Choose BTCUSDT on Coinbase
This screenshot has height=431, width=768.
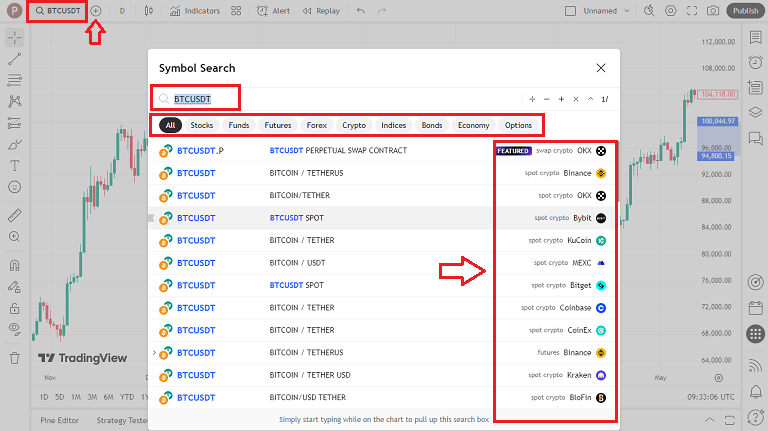tap(384, 308)
